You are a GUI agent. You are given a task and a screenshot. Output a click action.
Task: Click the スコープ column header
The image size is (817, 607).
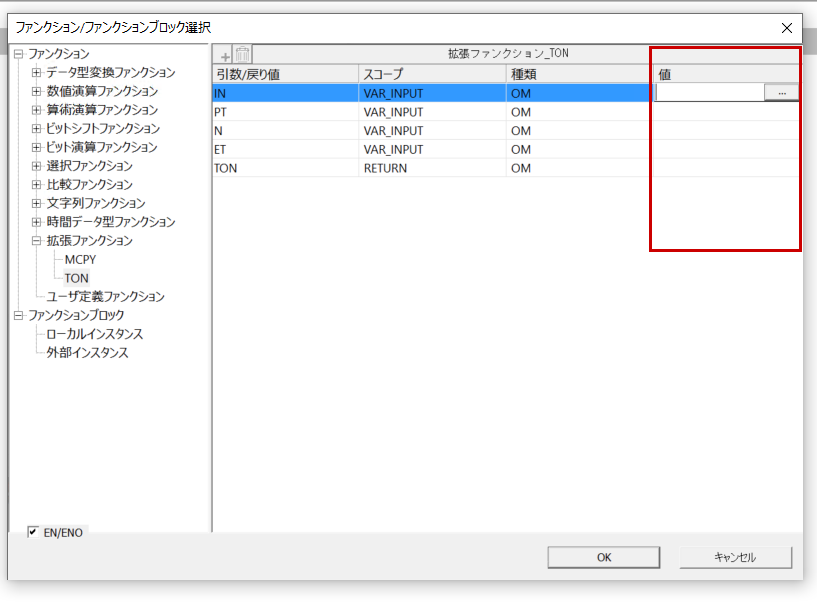pyautogui.click(x=432, y=74)
